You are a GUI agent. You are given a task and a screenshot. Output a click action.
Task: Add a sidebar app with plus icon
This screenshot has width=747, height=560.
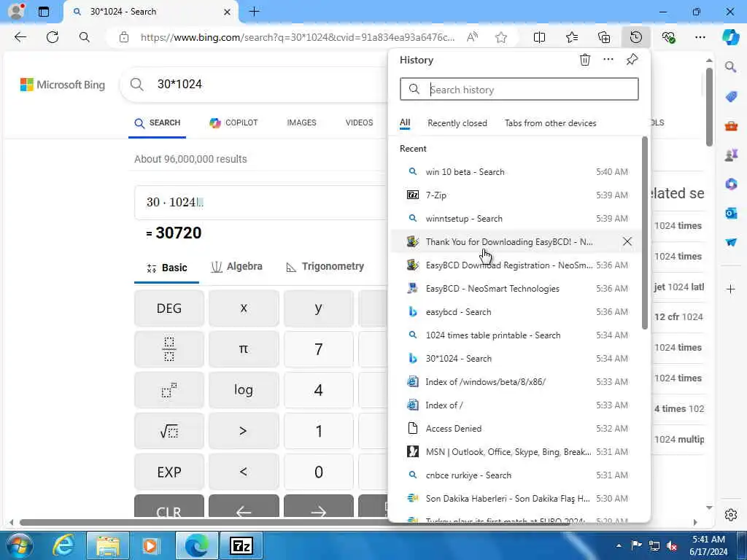[731, 289]
